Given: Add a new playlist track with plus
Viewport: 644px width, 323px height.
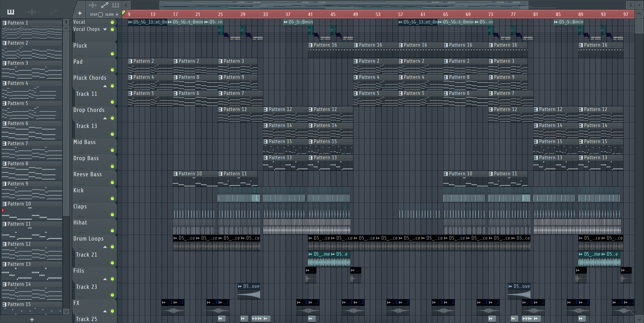Looking at the screenshot, I should 80,13.
